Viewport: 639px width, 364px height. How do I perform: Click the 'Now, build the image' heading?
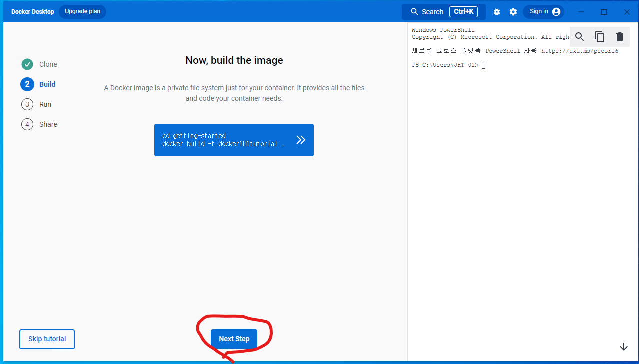click(234, 60)
